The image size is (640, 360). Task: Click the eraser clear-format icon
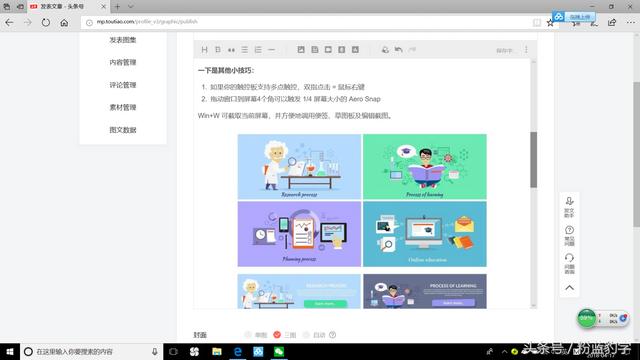click(385, 50)
